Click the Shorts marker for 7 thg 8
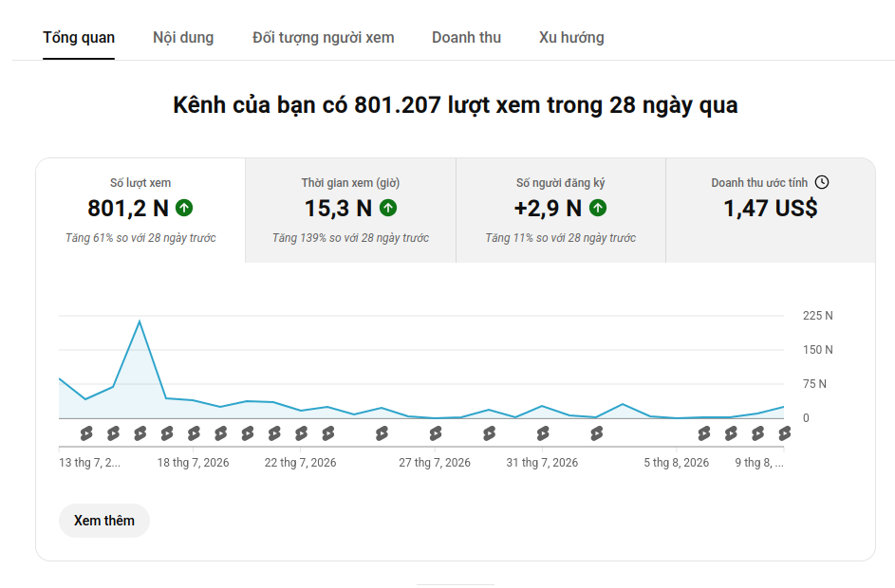Viewport: 895px width, 588px height. click(731, 434)
